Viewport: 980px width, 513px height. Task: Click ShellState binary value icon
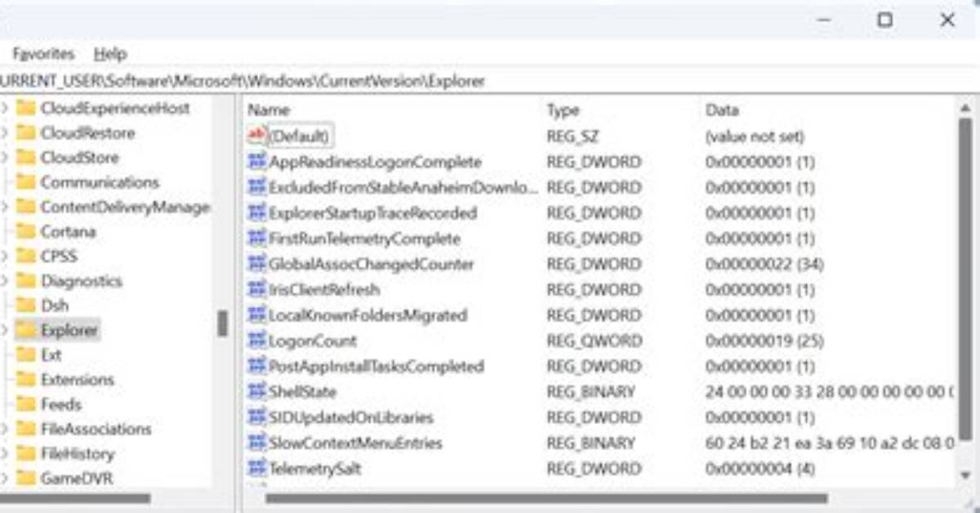coord(257,391)
